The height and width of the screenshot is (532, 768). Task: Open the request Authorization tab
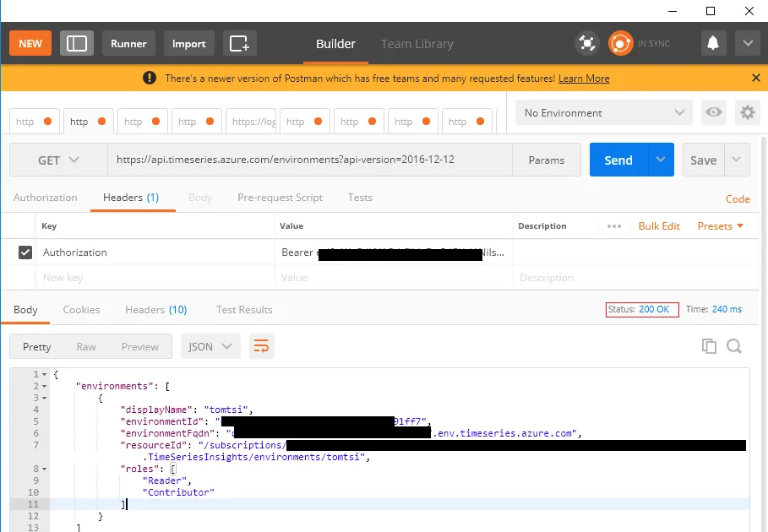click(45, 198)
